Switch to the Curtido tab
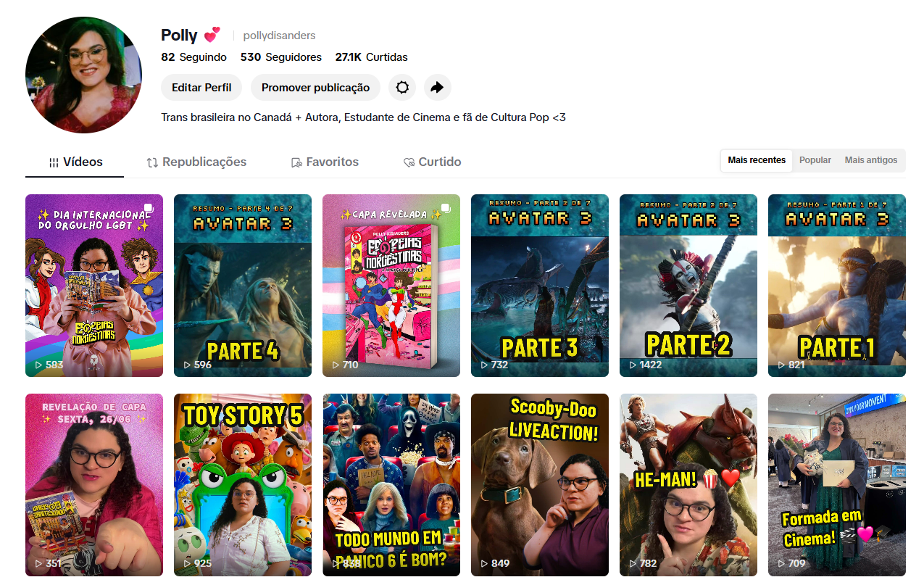This screenshot has width=924, height=585. click(432, 162)
